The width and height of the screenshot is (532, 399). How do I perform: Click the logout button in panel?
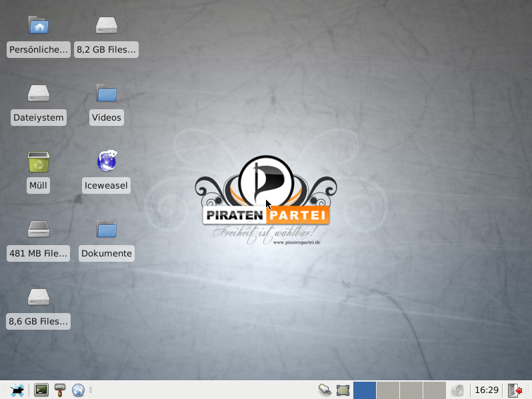tap(515, 390)
